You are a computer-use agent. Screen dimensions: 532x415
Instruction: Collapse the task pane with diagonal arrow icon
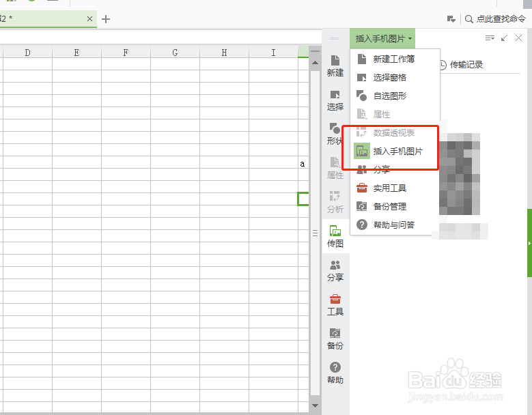pyautogui.click(x=504, y=38)
